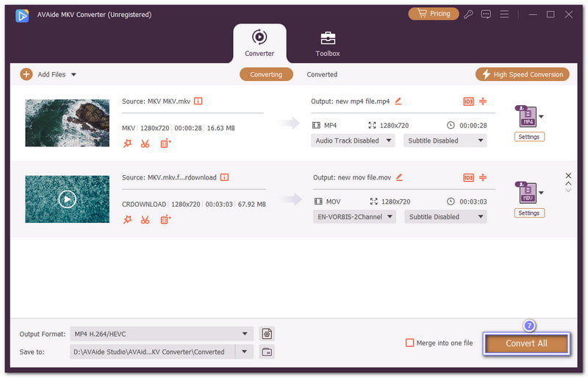588x378 pixels.
Task: Enable High Speed Conversion
Action: (x=523, y=74)
